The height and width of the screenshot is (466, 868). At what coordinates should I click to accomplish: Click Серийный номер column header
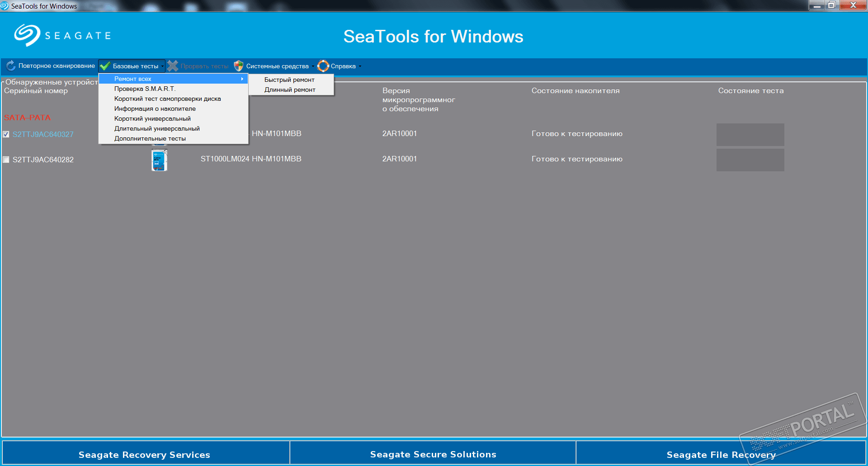(36, 90)
